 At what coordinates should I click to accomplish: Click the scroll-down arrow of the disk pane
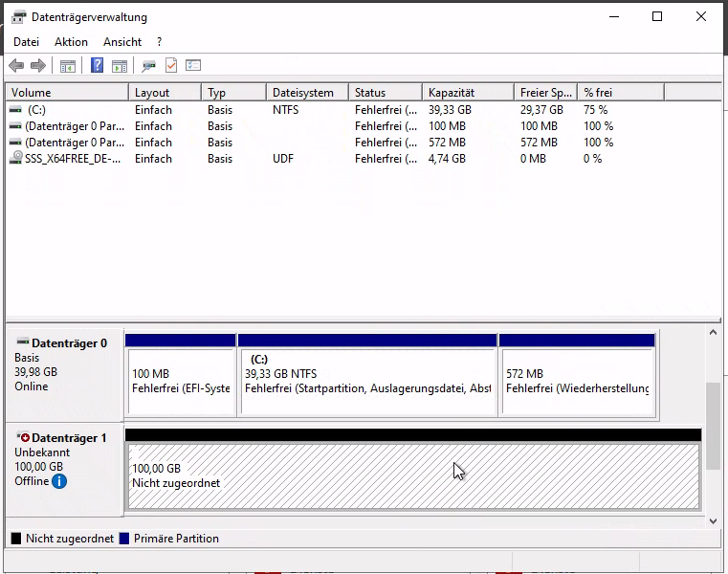pos(712,520)
